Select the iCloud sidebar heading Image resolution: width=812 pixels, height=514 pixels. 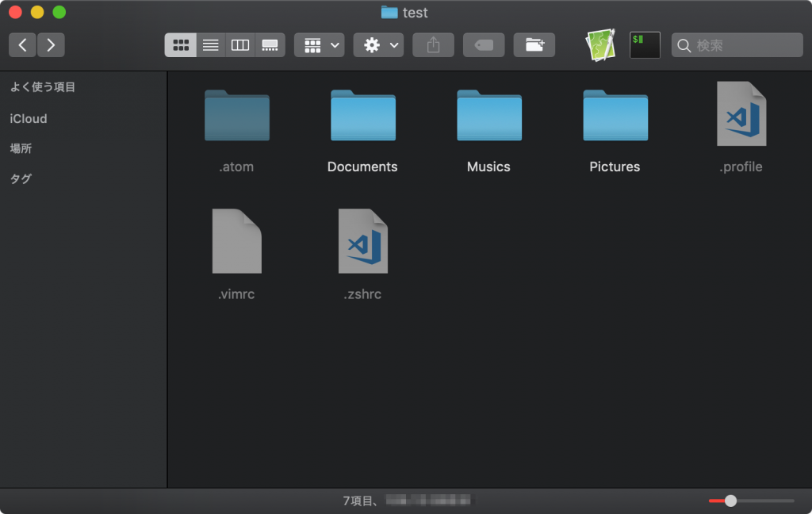[29, 119]
